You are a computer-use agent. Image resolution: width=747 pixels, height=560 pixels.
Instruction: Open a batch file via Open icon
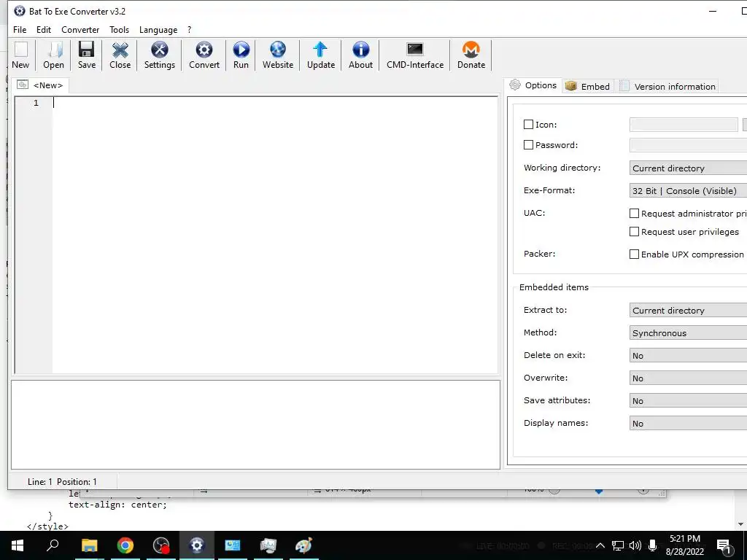(53, 55)
